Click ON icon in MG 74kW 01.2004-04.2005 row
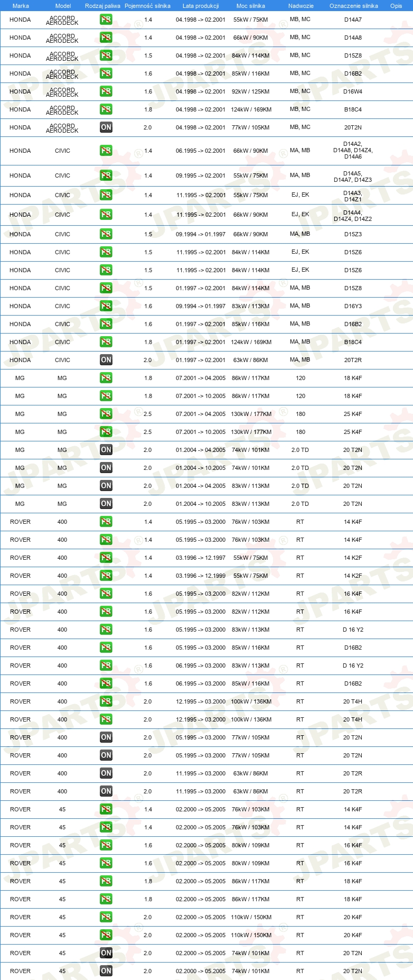The height and width of the screenshot is (980, 413). tap(106, 450)
